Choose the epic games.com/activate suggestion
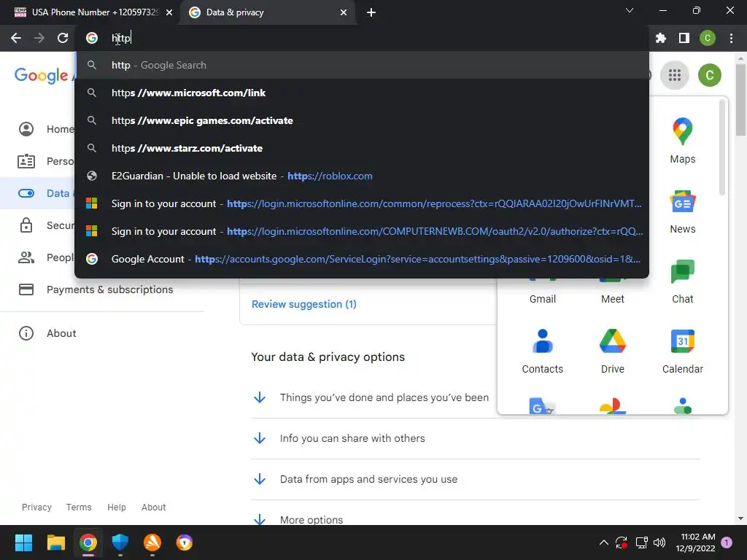This screenshot has width=747, height=560. (362, 120)
